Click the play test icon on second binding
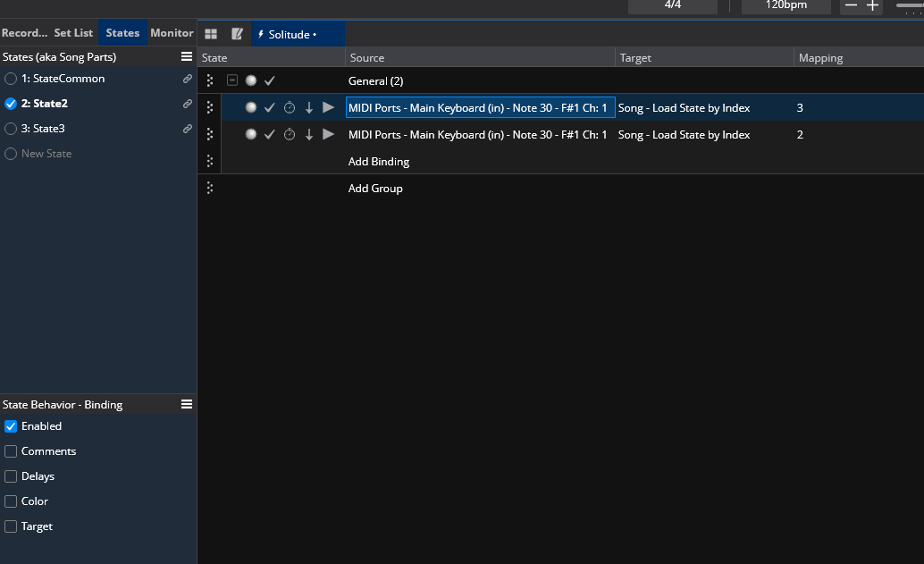 (328, 134)
